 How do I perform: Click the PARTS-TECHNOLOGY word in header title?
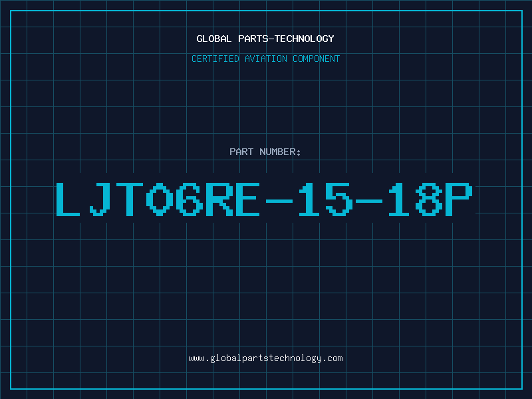point(286,39)
